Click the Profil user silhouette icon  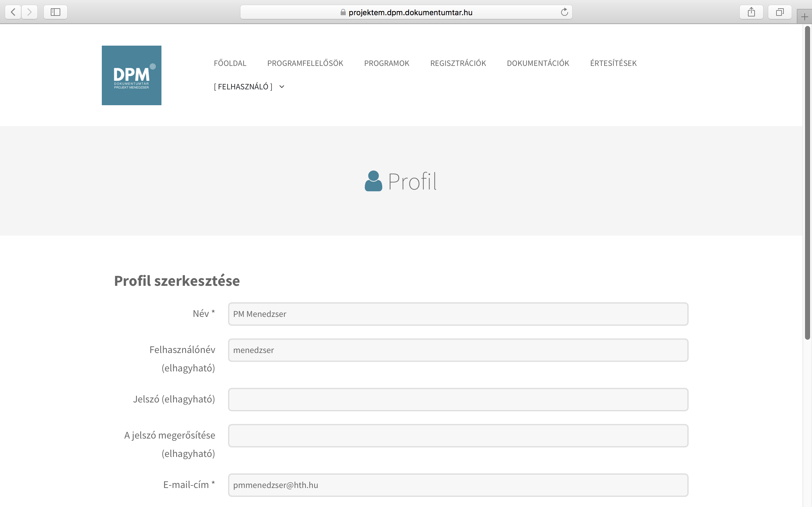click(373, 181)
